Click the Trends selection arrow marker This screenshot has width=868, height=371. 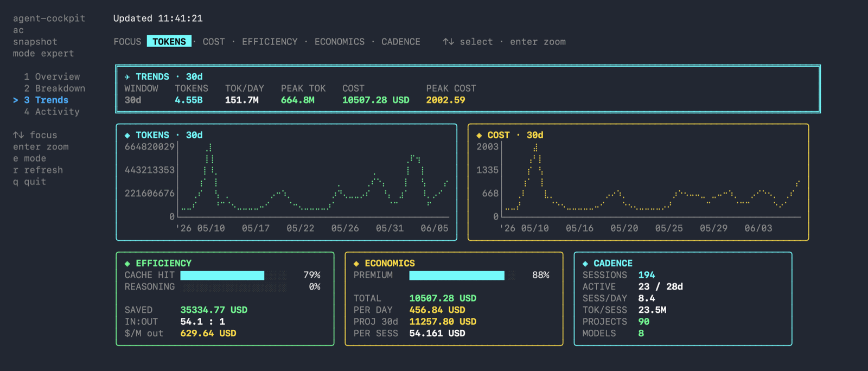pos(16,100)
